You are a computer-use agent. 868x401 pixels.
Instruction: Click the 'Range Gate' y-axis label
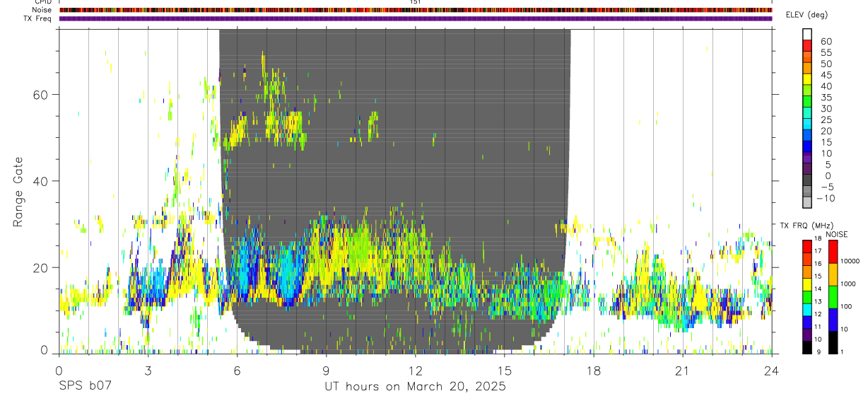point(19,192)
